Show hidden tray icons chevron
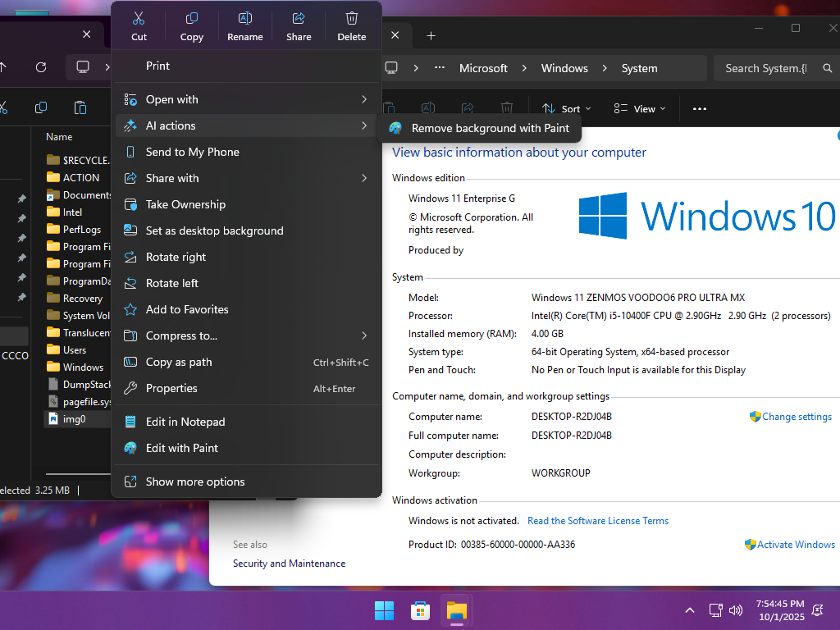 tap(690, 610)
